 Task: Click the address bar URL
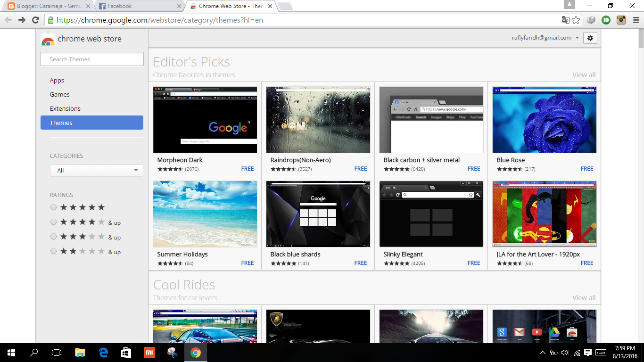[x=160, y=20]
